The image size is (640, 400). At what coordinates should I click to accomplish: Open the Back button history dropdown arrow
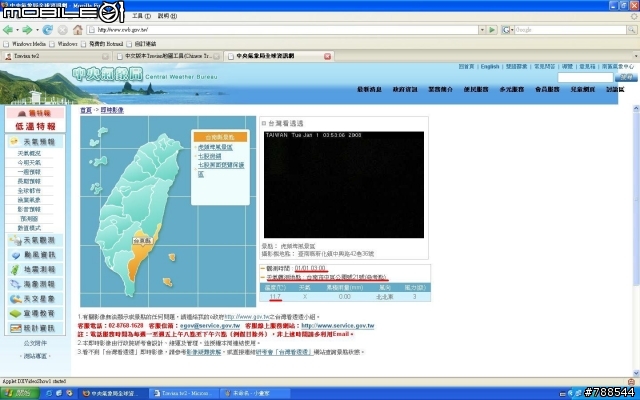[17, 30]
